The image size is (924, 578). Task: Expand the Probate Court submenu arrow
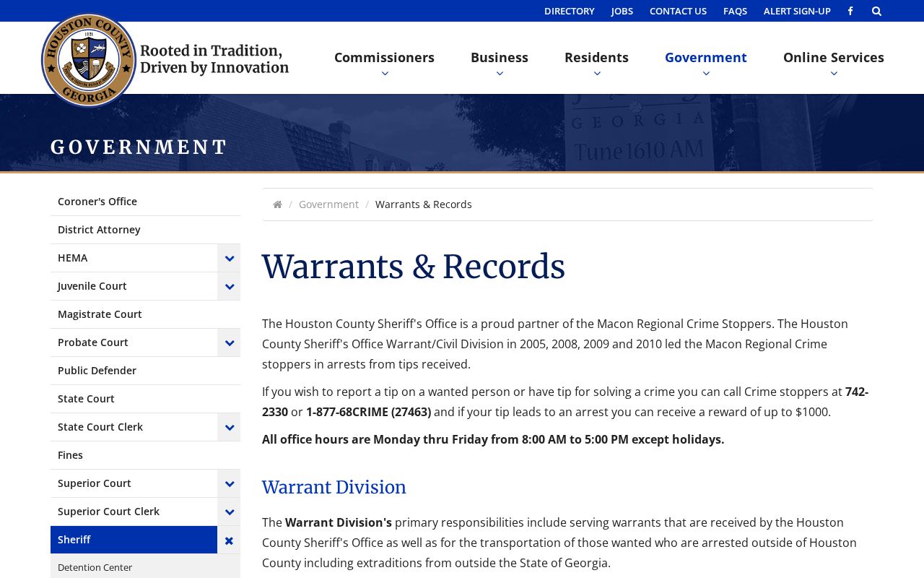pyautogui.click(x=229, y=342)
